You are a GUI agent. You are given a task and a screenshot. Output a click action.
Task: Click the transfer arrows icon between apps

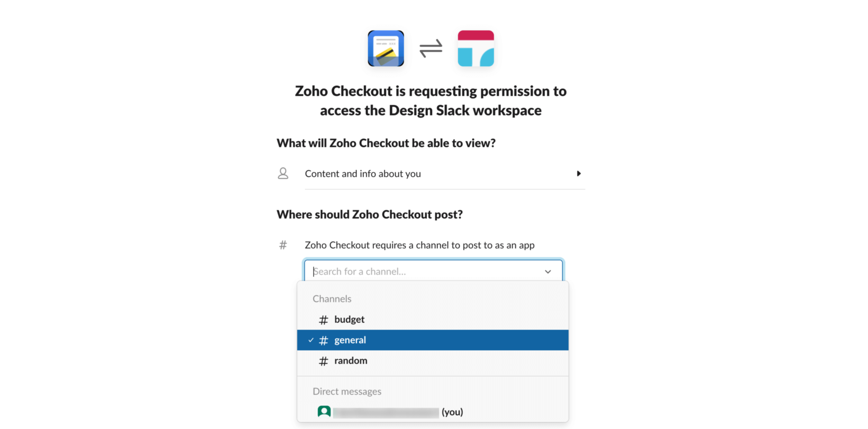[431, 50]
